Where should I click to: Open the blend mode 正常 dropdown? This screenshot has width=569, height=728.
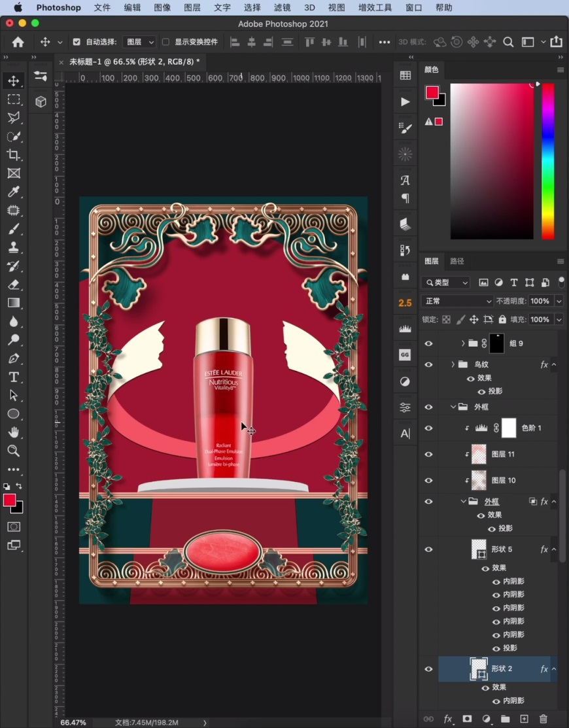[457, 301]
